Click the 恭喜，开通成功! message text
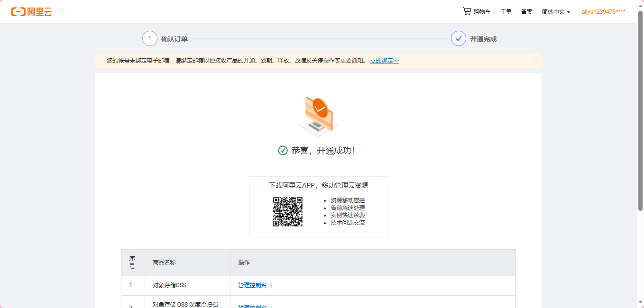The height and width of the screenshot is (308, 644). [323, 150]
